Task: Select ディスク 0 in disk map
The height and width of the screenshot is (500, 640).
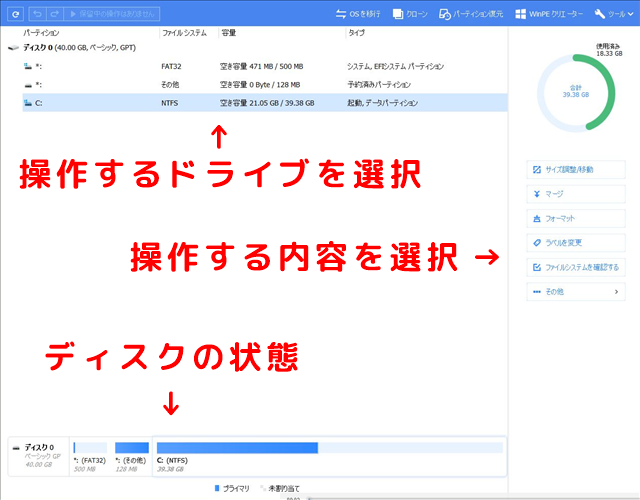Action: (x=38, y=456)
